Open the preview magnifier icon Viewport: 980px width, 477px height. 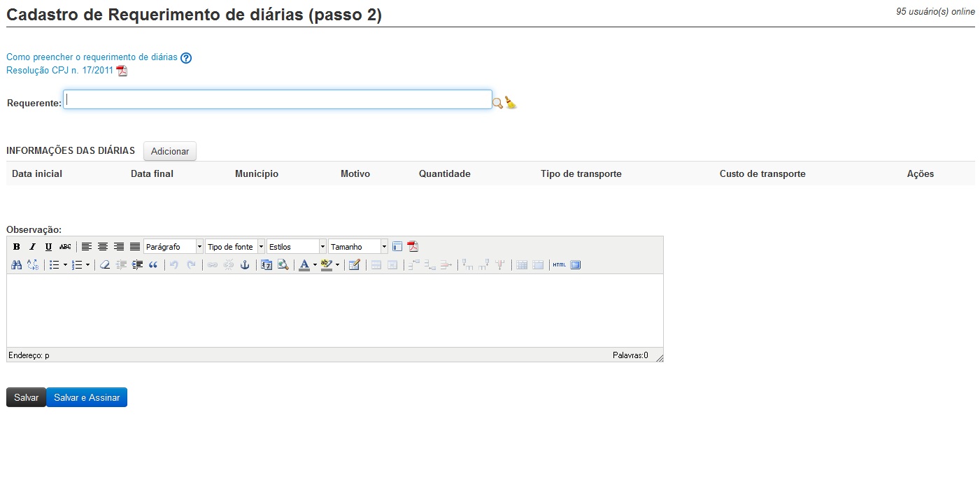pyautogui.click(x=283, y=265)
